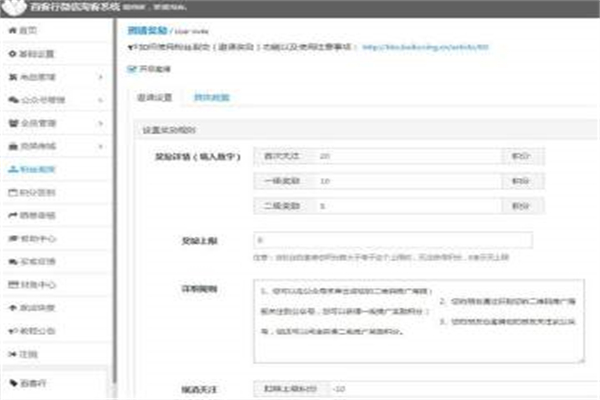The image size is (600, 400).
Task: Click the 一级奖励 field prefix label
Action: pyautogui.click(x=282, y=181)
